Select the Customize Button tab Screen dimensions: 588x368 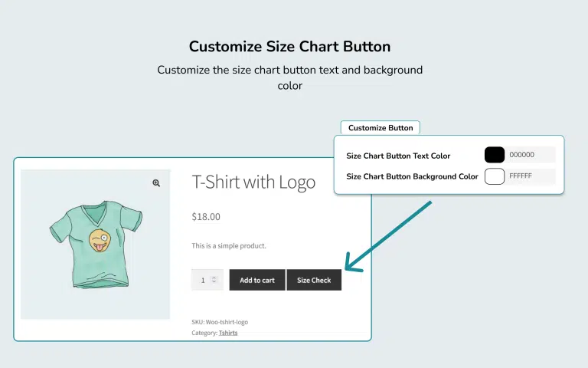click(381, 128)
